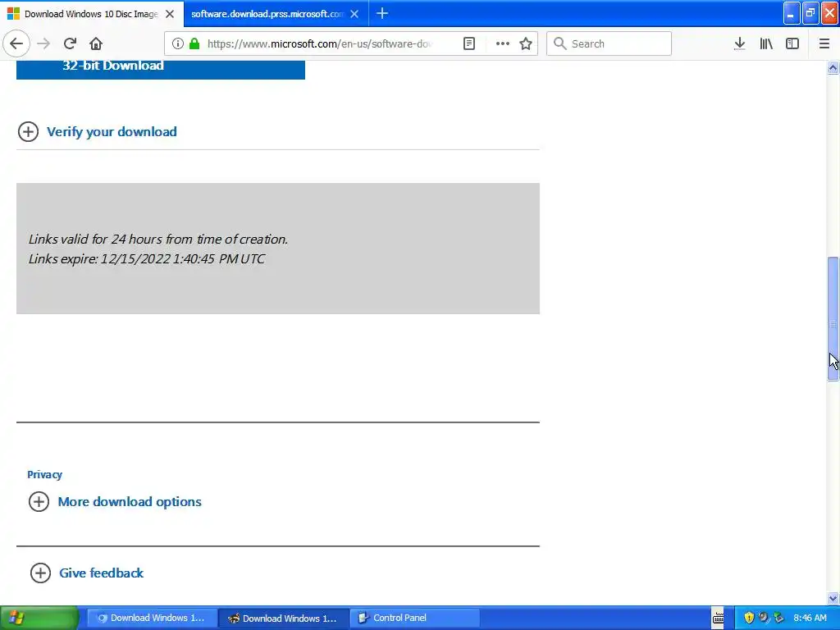The width and height of the screenshot is (840, 630).
Task: Toggle reader view in address bar
Action: 469,43
